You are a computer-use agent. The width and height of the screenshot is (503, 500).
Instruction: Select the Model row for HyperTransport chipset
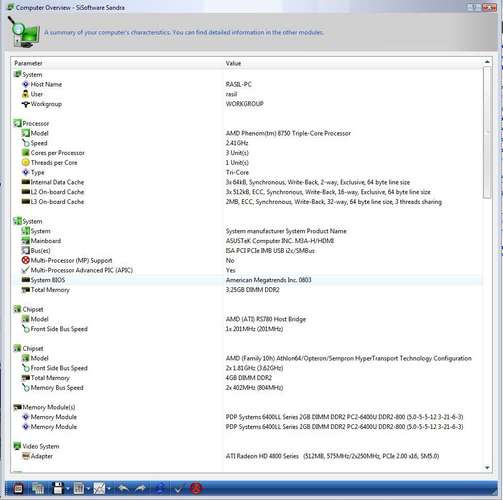point(247,358)
